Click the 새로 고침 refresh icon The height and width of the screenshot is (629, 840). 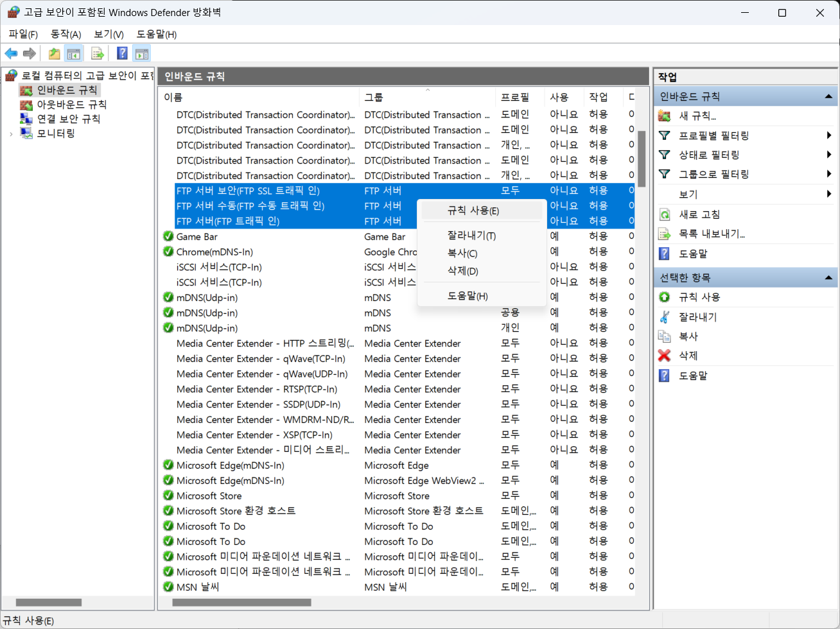tap(665, 214)
